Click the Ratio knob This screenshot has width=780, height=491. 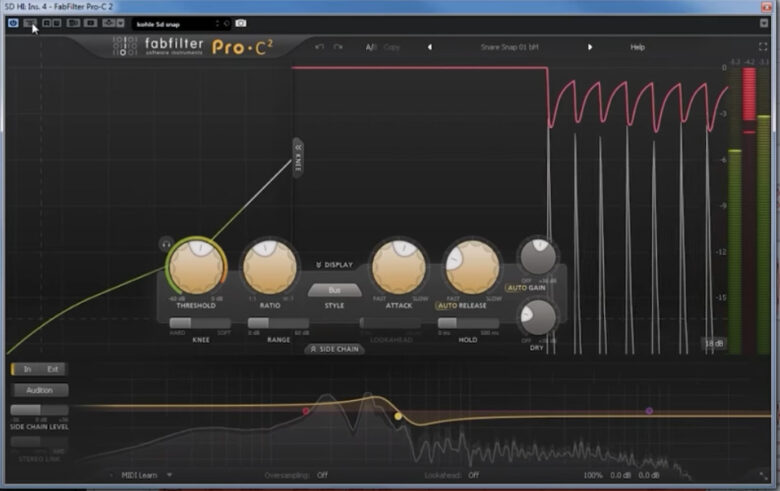[x=270, y=267]
